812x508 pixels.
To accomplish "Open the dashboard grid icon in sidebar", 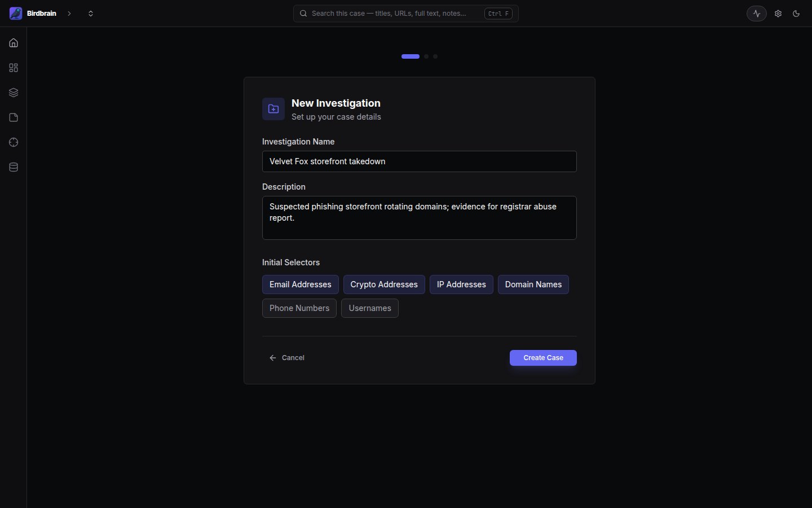I will [14, 68].
